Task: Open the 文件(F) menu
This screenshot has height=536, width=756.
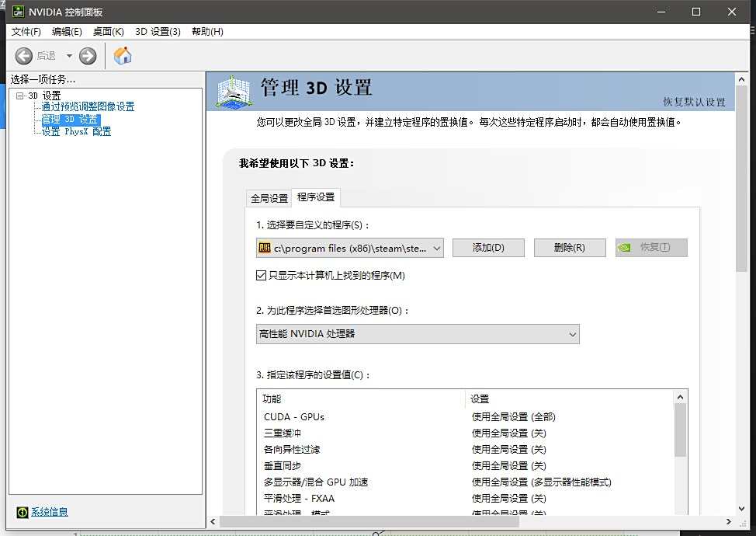Action: pos(26,32)
